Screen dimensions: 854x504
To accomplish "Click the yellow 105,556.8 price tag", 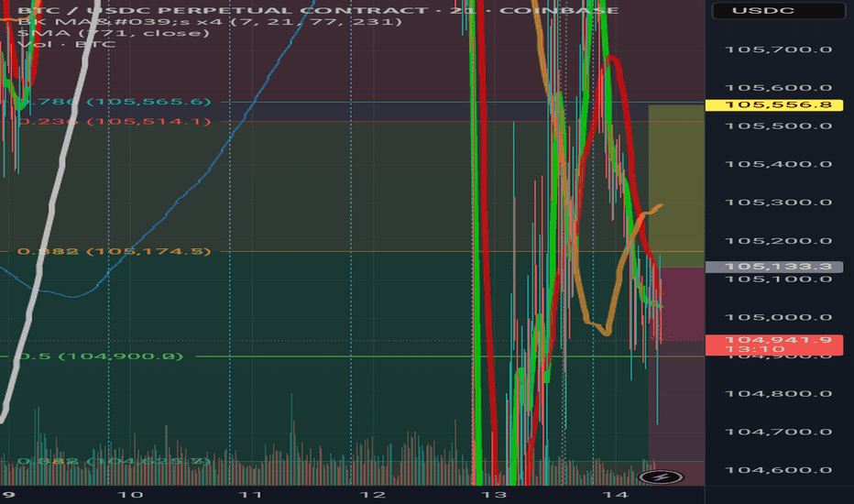I will click(774, 104).
